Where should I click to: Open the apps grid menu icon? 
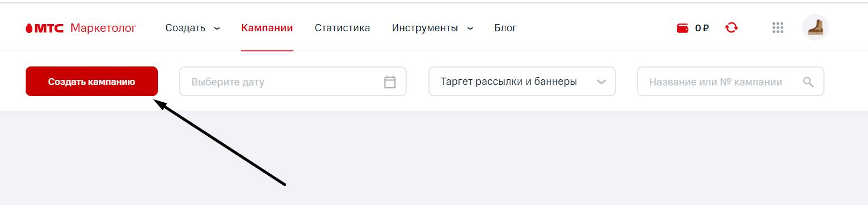(x=778, y=27)
